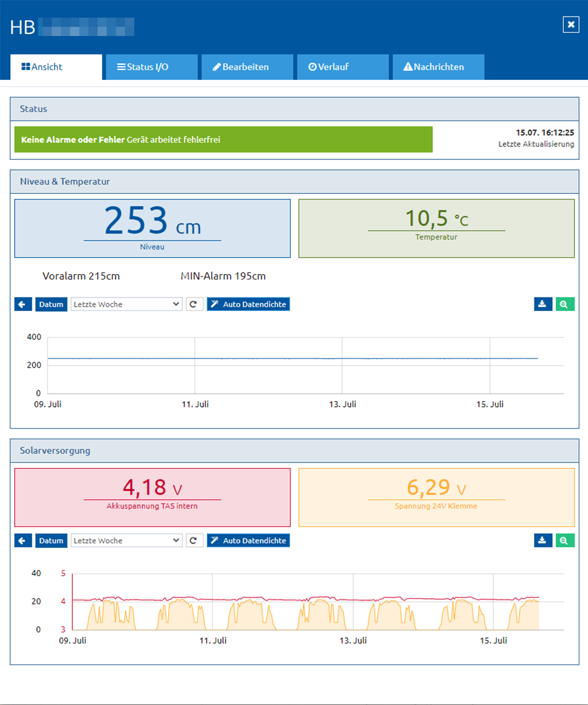
Task: Click Auto Datendichte in Niveau section
Action: 248,305
